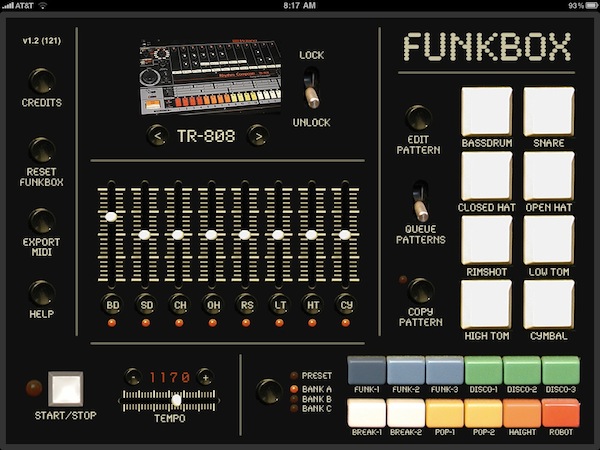Mute the SD channel button
Viewport: 600px width, 450px height.
click(146, 305)
